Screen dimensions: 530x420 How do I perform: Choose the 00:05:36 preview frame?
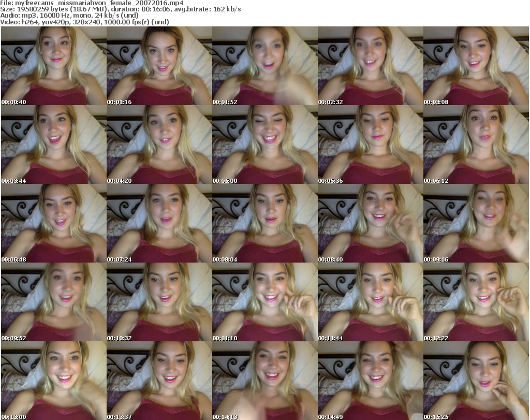371,144
